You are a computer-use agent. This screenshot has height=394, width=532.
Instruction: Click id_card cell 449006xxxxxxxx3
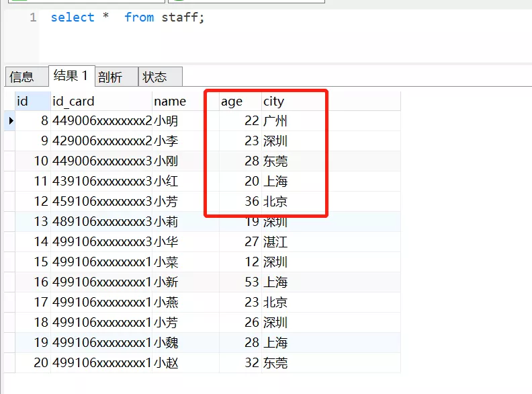[101, 161]
